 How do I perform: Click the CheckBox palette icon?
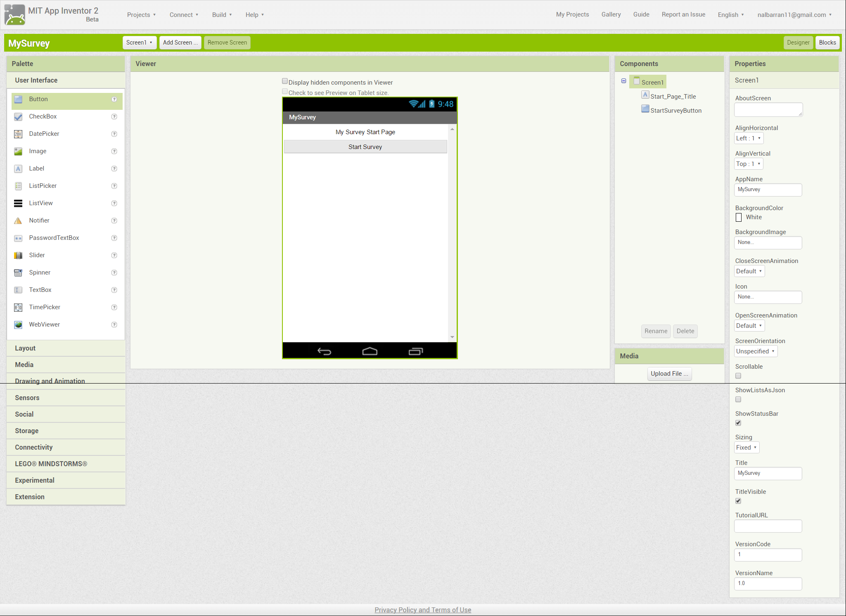(x=18, y=117)
